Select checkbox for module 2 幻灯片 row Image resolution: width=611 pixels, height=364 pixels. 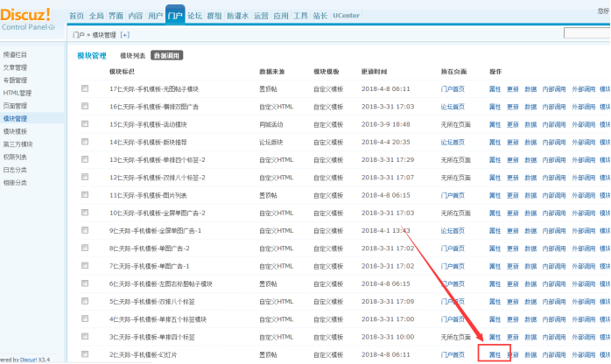[85, 354]
